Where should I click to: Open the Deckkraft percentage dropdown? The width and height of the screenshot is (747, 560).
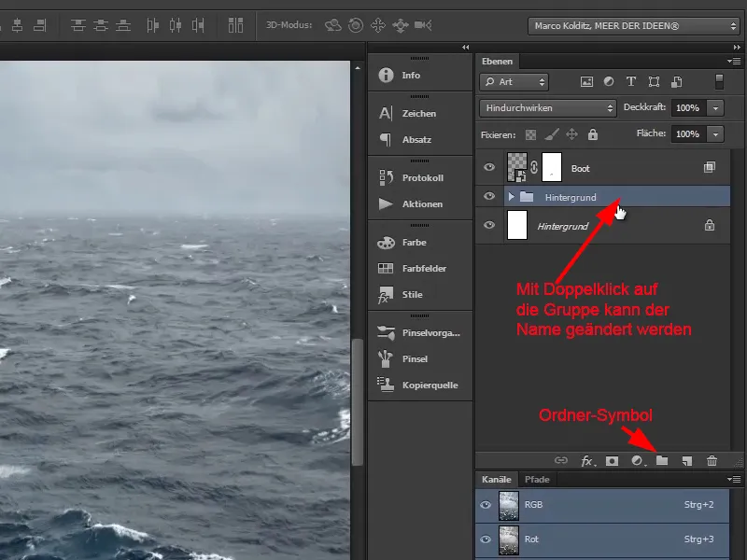point(717,107)
